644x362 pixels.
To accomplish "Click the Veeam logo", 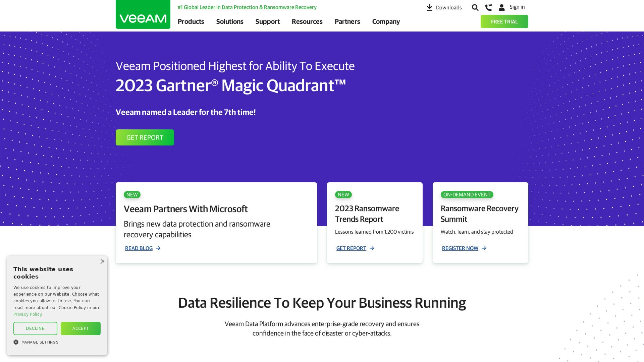I will (x=143, y=15).
